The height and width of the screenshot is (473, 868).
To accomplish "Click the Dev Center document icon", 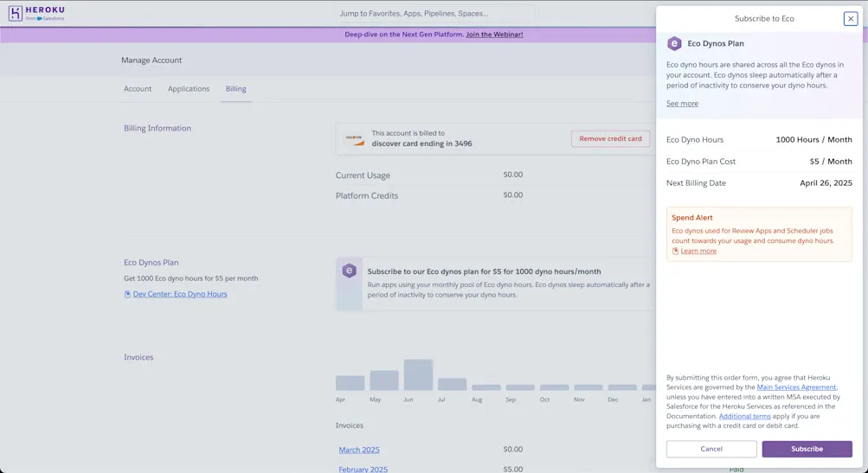I will [127, 294].
